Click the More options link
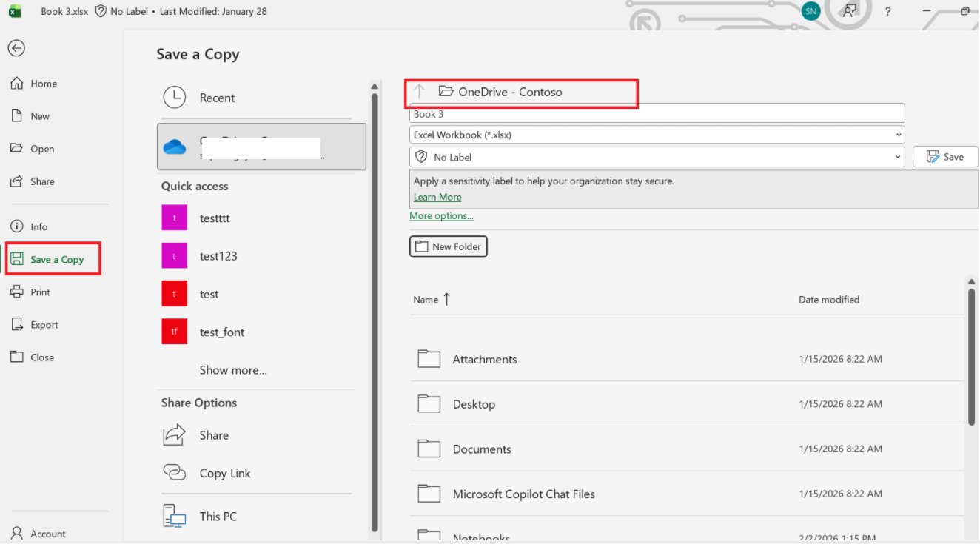The image size is (980, 544). tap(441, 216)
